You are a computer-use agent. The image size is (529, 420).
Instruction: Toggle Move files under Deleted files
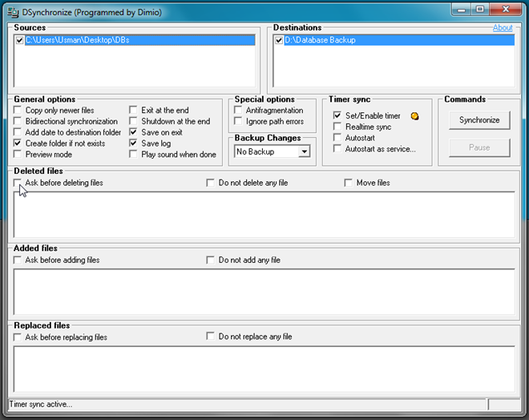pos(348,183)
